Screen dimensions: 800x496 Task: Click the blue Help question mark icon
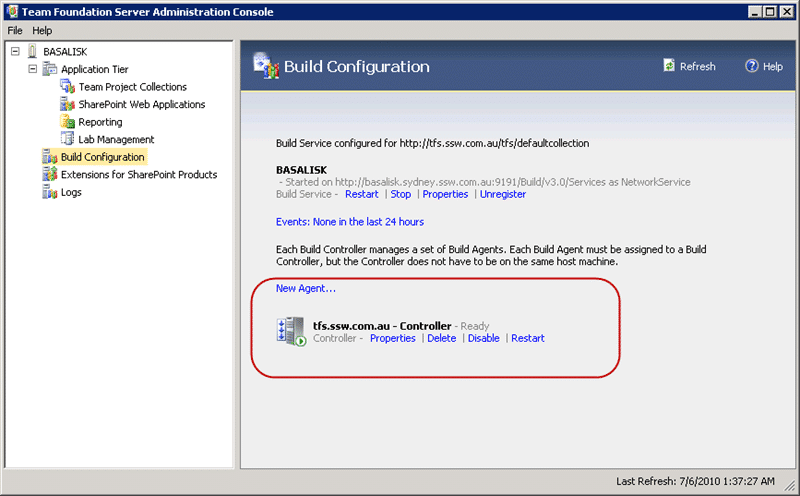[752, 66]
